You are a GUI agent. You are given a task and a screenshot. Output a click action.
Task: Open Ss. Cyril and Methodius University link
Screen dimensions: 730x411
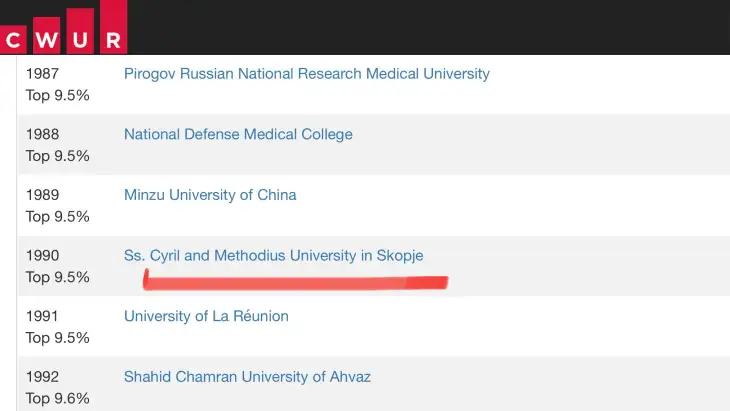[x=273, y=256]
